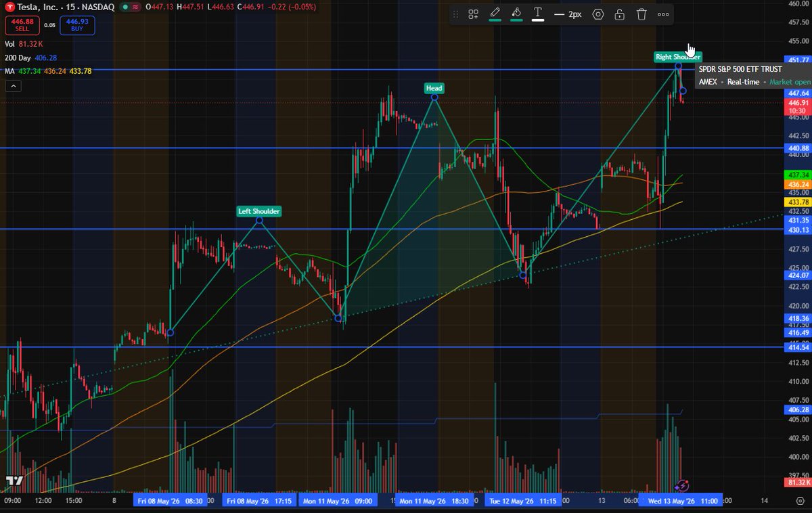Click the purple lightning replay icon near time axis
Viewport: 812px width, 513px height.
682,485
